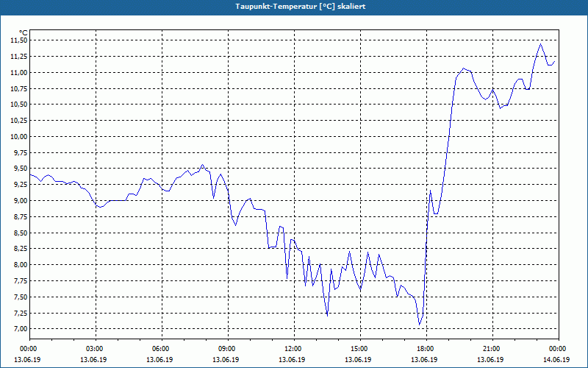Click the 13.06.19 date below 09:00
The width and height of the screenshot is (588, 368).
pyautogui.click(x=226, y=359)
